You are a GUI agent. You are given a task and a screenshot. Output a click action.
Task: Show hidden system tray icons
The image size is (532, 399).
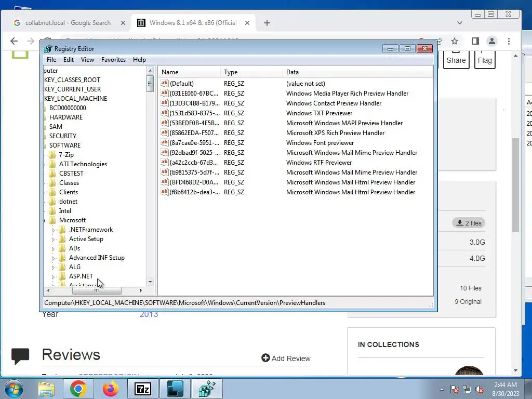442,389
